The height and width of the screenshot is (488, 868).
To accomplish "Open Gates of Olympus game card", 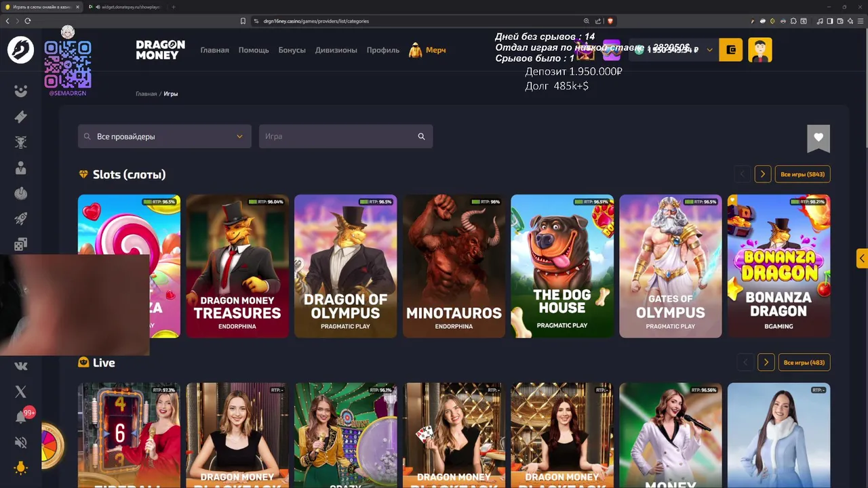I will [x=670, y=266].
